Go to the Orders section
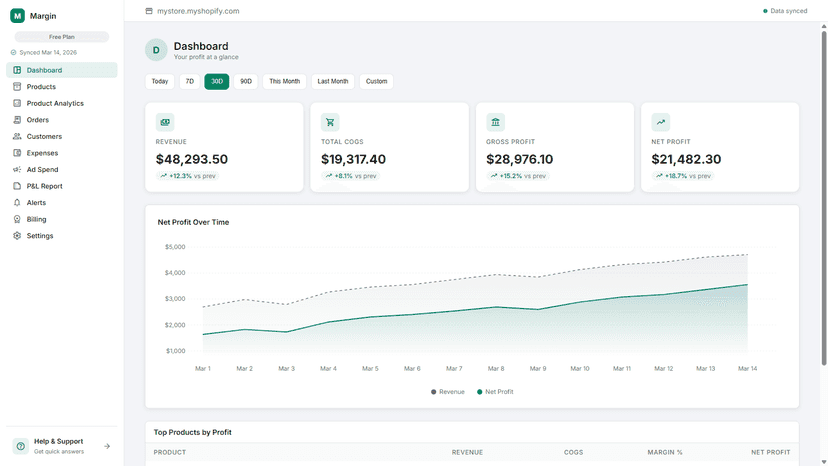Screen dimensions: 828x466 (62, 120)
